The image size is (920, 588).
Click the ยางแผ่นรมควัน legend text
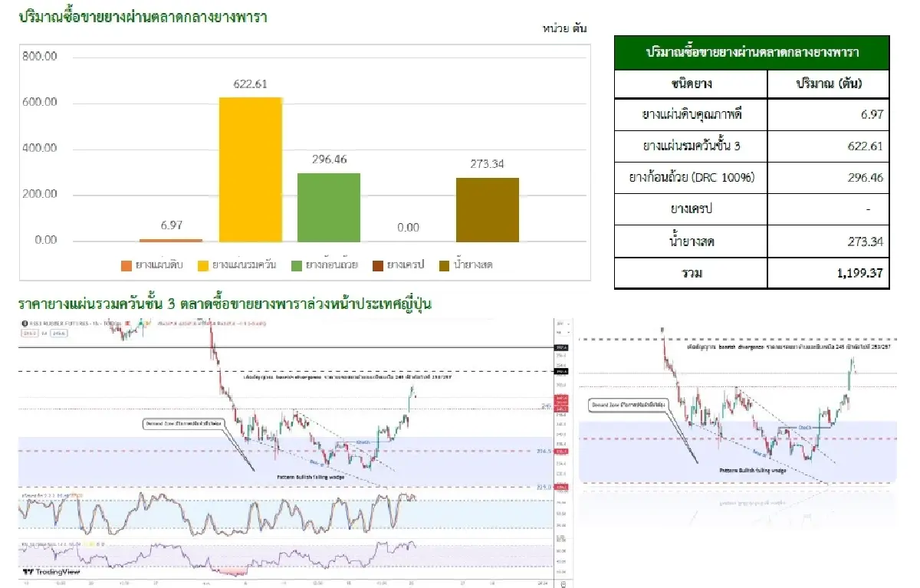(x=245, y=265)
